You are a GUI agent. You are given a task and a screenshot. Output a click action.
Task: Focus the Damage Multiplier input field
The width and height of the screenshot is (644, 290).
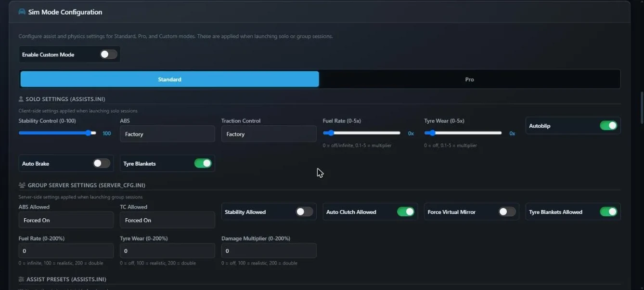click(269, 251)
